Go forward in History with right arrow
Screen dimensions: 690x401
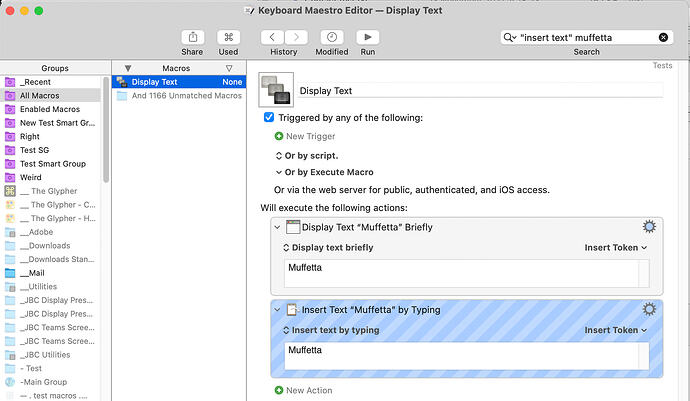[294, 37]
